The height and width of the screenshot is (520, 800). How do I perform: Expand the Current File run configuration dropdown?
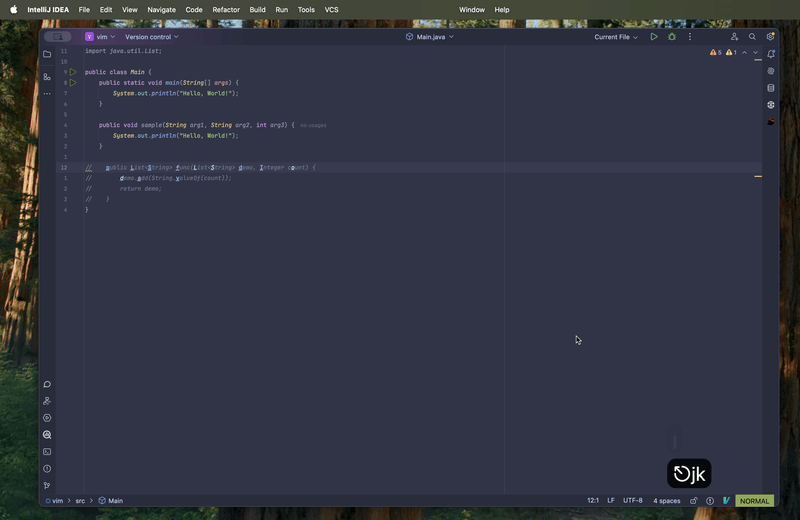(616, 37)
